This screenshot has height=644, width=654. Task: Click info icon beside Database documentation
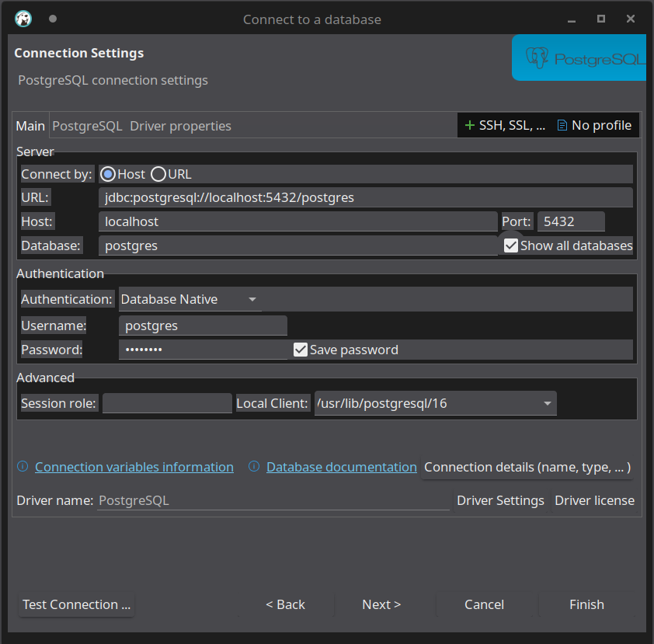pyautogui.click(x=254, y=466)
